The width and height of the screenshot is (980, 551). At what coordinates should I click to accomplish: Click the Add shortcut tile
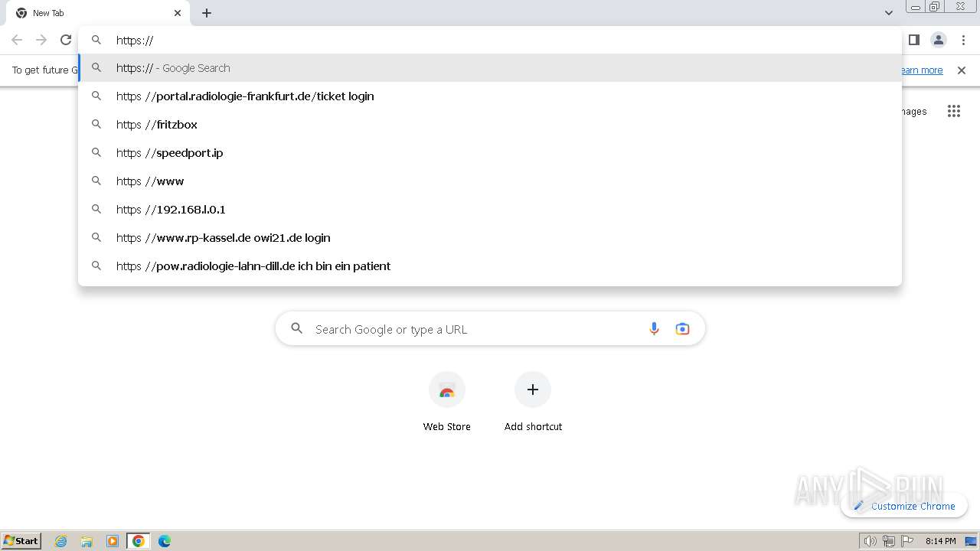click(533, 402)
